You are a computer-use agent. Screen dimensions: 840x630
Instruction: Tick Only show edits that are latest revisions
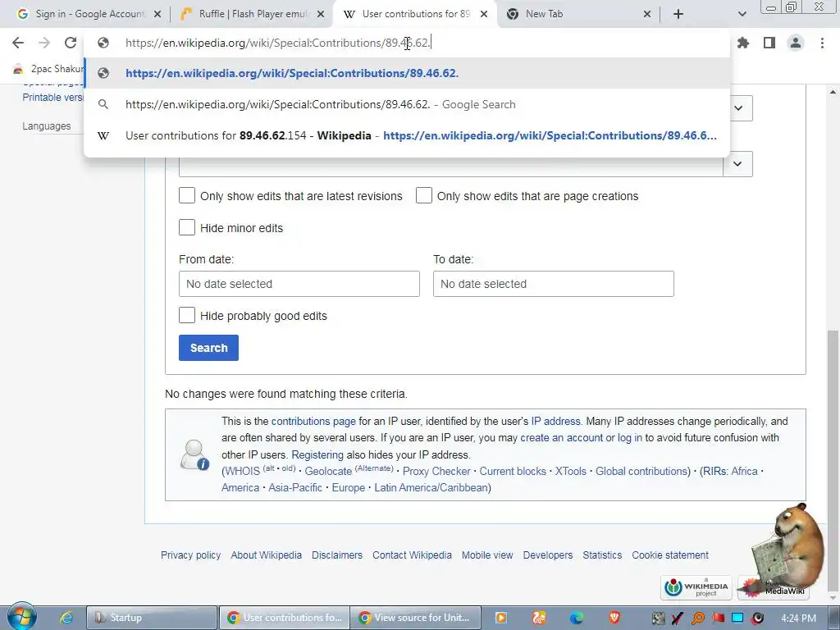click(x=187, y=195)
